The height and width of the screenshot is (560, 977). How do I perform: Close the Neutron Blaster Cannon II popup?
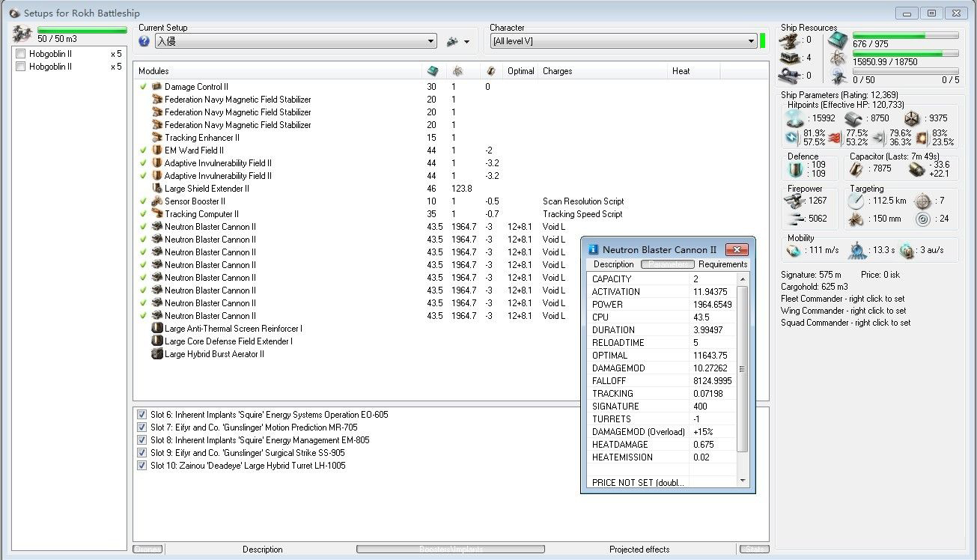tap(736, 249)
